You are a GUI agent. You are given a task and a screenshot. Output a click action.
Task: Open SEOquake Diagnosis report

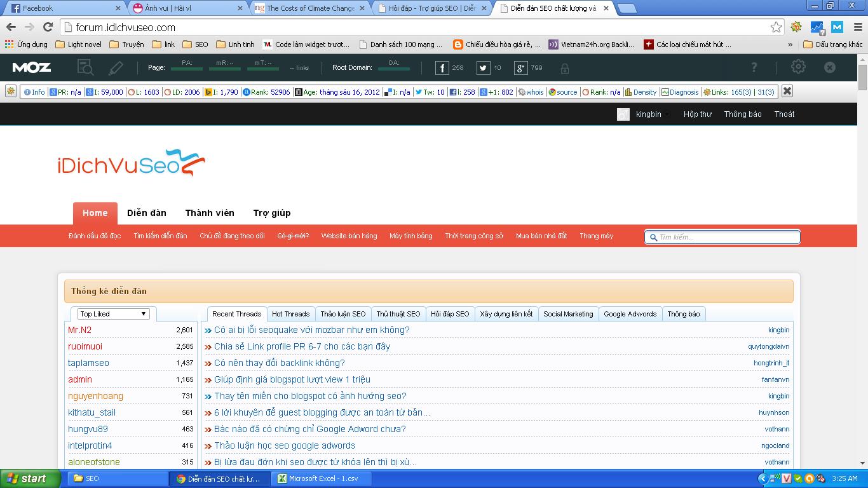[680, 92]
